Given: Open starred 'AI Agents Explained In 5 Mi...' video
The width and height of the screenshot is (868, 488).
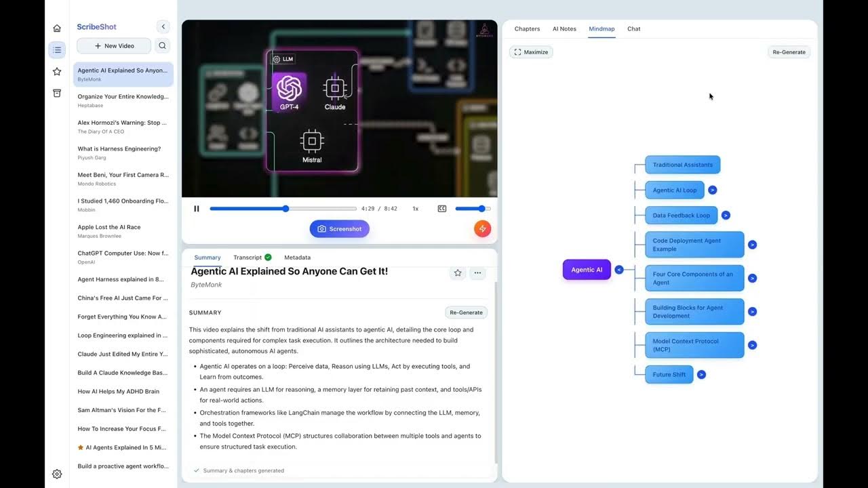Looking at the screenshot, I should (123, 447).
